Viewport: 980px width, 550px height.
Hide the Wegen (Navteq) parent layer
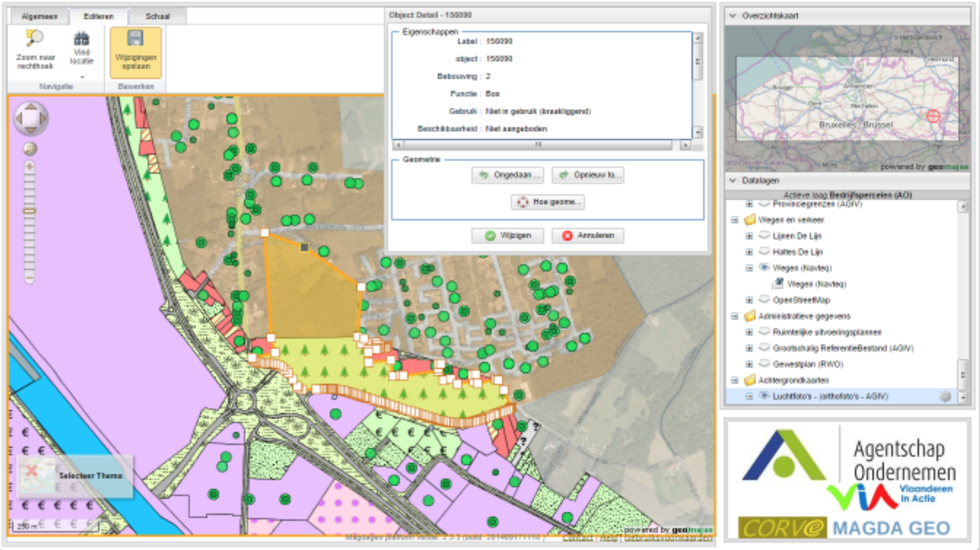tap(764, 267)
